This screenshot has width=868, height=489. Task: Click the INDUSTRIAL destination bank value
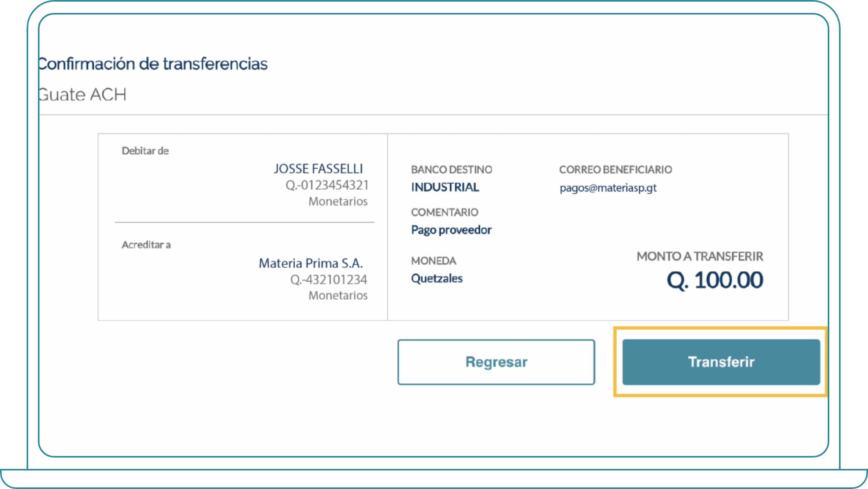tap(445, 187)
